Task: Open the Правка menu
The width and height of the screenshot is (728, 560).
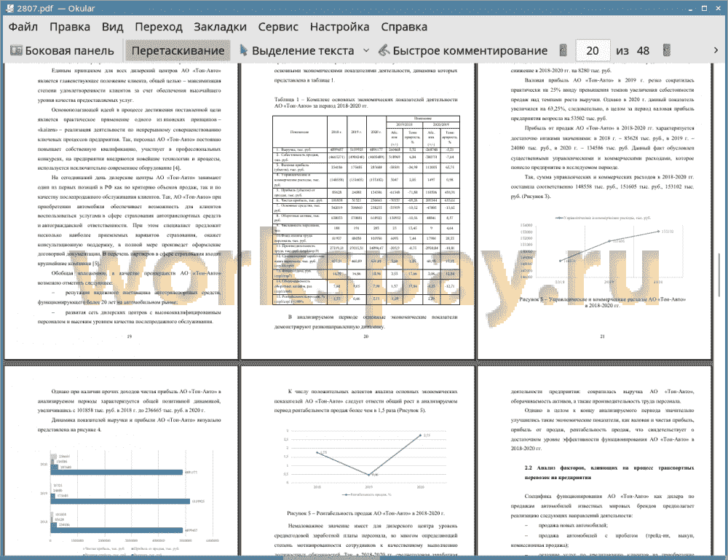Action: click(x=70, y=27)
